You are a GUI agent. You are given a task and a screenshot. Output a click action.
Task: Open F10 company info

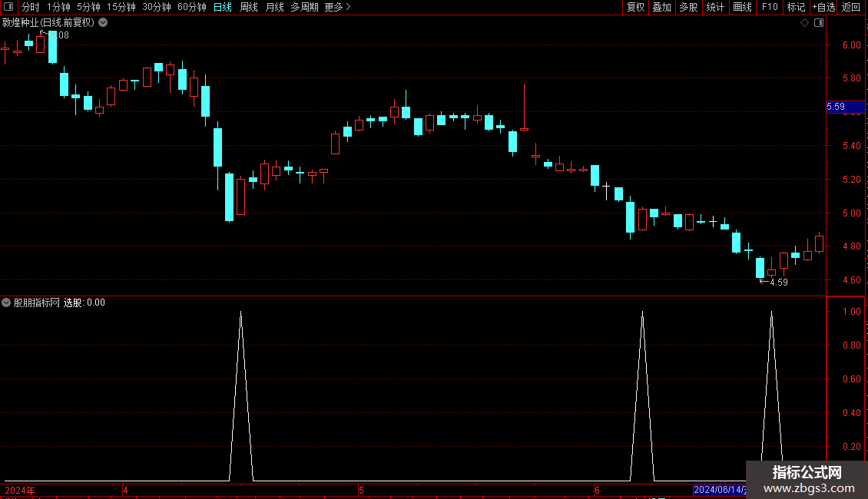(x=770, y=7)
